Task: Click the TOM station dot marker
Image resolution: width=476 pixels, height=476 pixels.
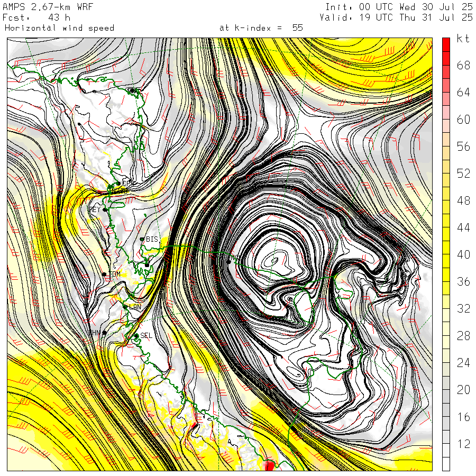Action: 104,274
